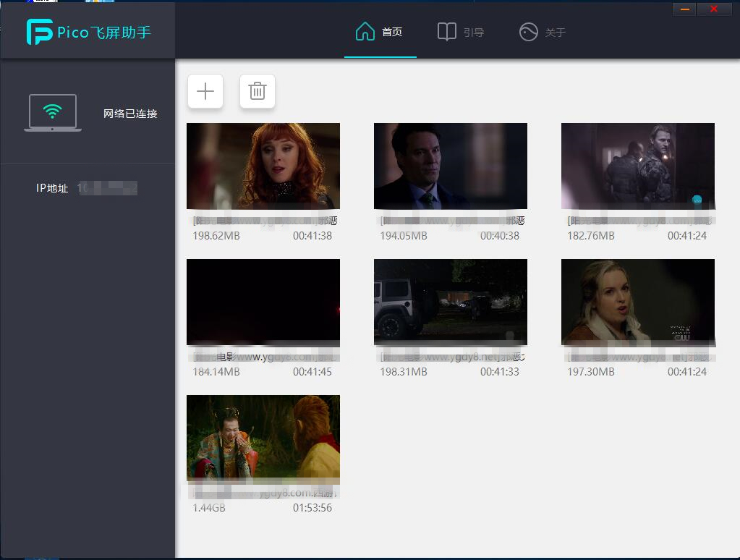Select the all-black video thumbnail
This screenshot has height=560, width=740.
tap(263, 302)
